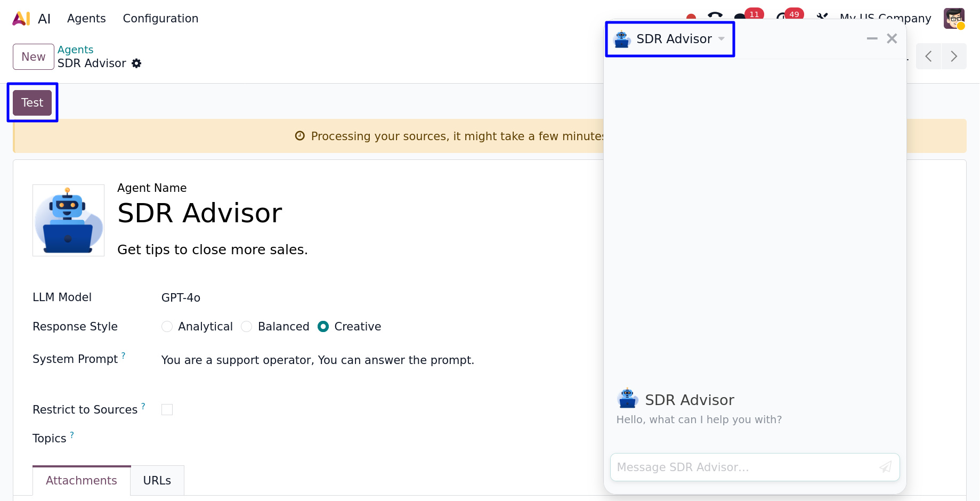Minimize the SDR Advisor chat window
Image resolution: width=980 pixels, height=501 pixels.
[872, 38]
